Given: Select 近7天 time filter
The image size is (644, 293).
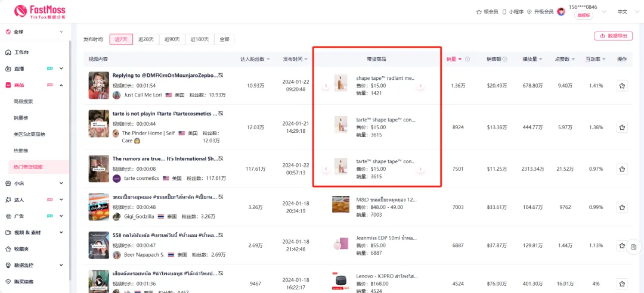Looking at the screenshot, I should click(121, 39).
